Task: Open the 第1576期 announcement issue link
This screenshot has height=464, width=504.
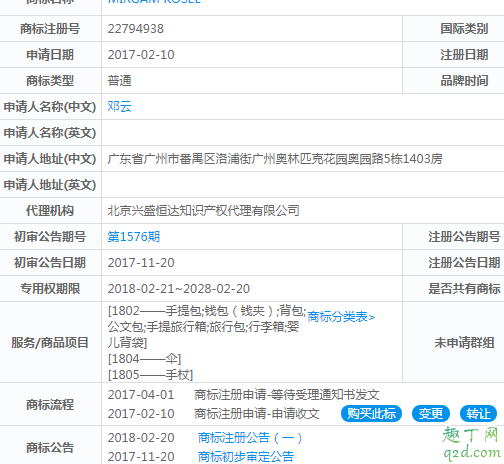Action: (134, 237)
